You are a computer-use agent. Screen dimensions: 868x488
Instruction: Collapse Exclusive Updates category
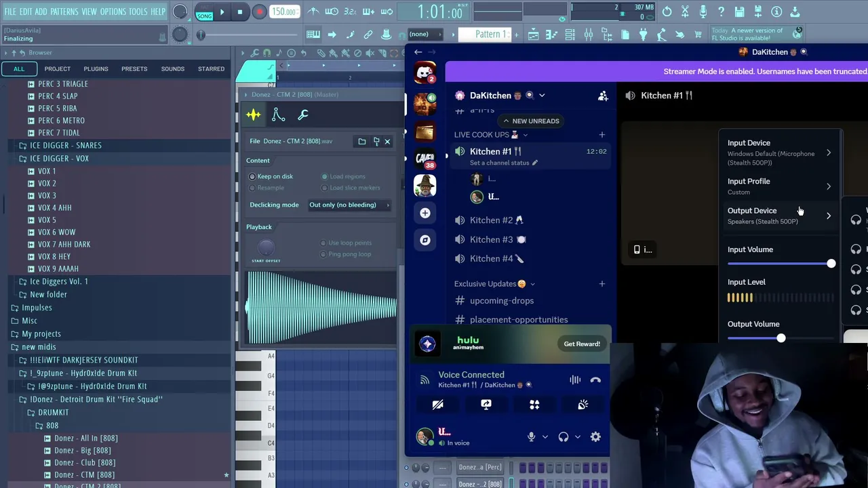tap(494, 284)
